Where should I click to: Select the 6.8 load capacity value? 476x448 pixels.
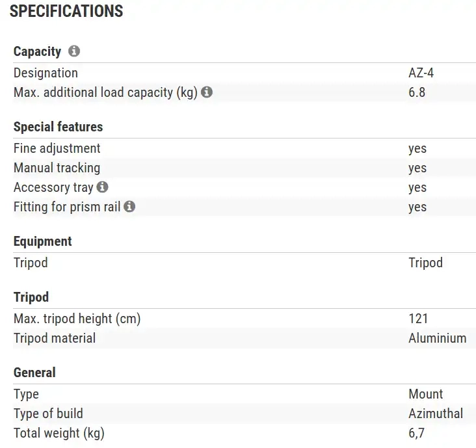[417, 92]
